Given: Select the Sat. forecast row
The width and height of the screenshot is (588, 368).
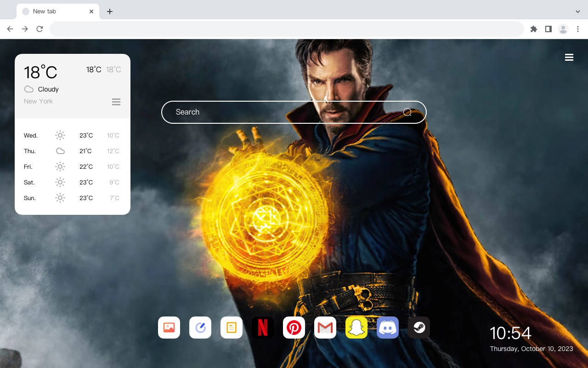Looking at the screenshot, I should 73,182.
